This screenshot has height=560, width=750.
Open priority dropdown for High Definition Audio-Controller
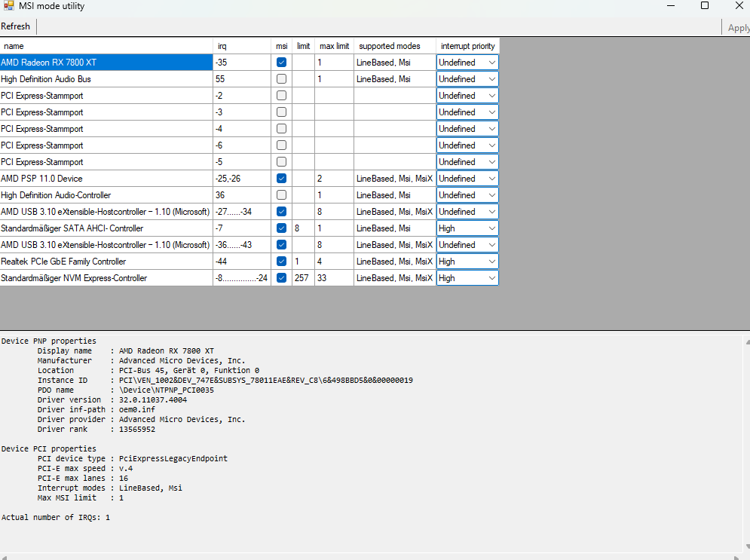467,195
